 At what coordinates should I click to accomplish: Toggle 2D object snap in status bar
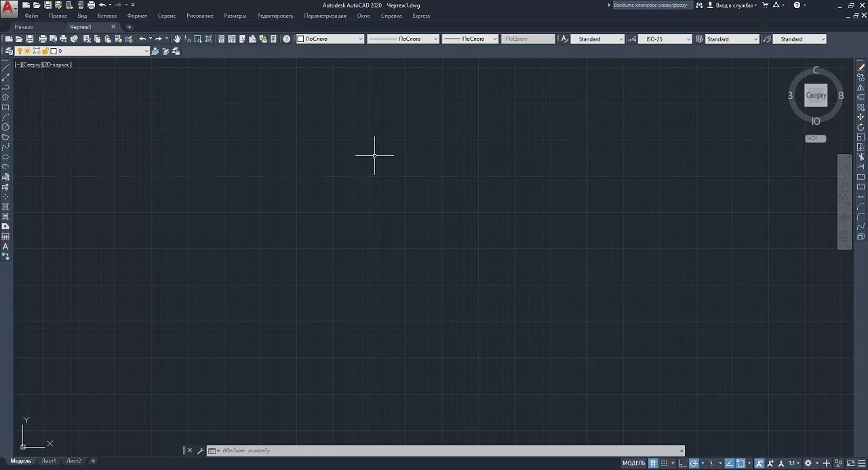(x=741, y=463)
